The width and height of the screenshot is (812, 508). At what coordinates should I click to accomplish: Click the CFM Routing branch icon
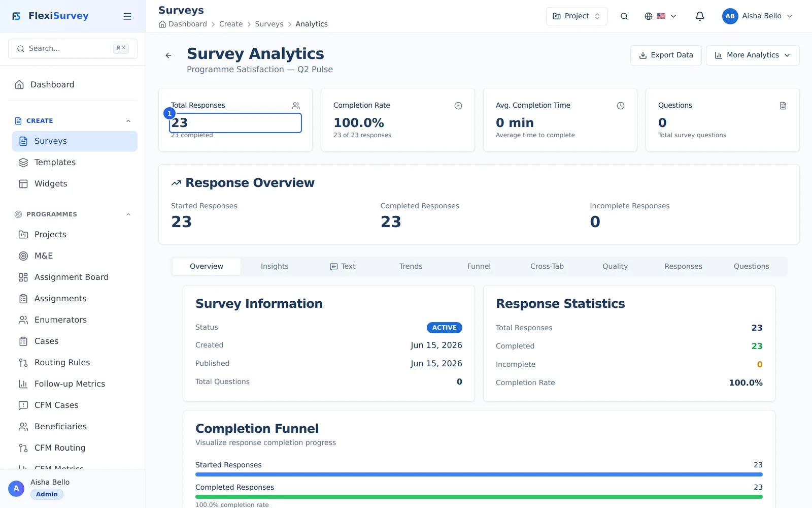23,448
